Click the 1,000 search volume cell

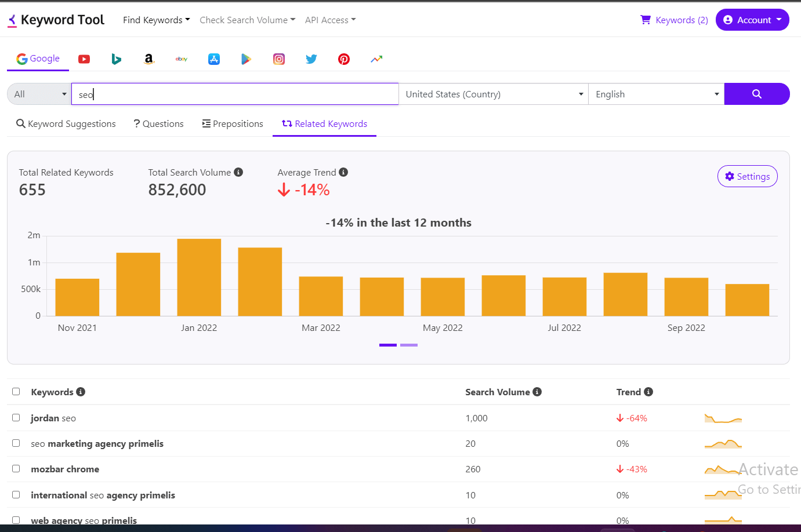click(x=476, y=418)
